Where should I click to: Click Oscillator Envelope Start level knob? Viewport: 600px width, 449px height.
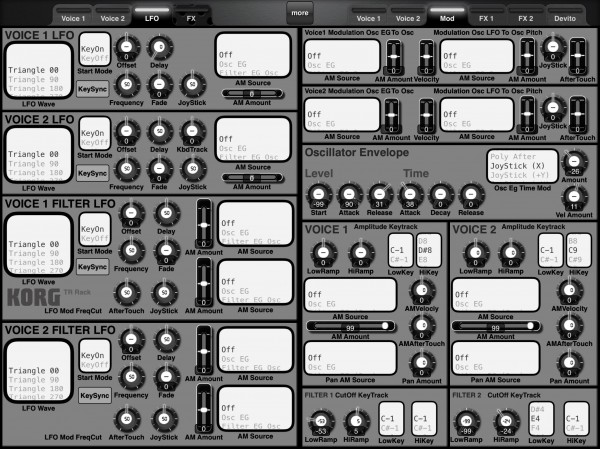[x=319, y=195]
